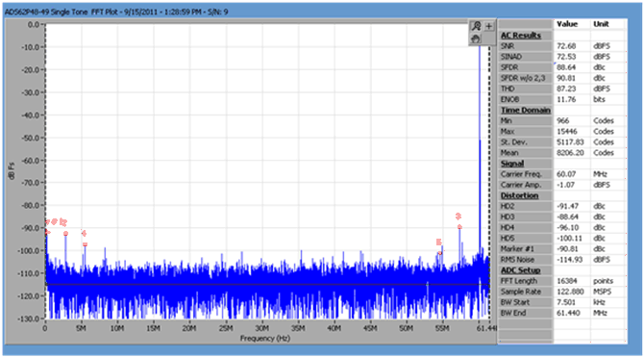Screen dimensions: 644x357
Task: Click the harmonic 5 marker near 55M
Action: [440, 252]
